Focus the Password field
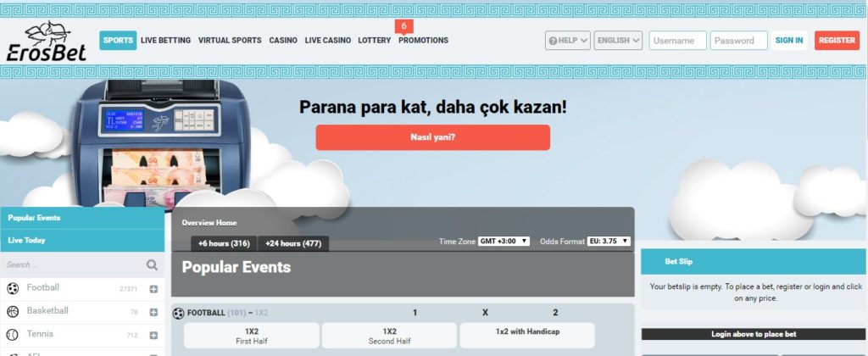The width and height of the screenshot is (868, 356). [x=738, y=41]
